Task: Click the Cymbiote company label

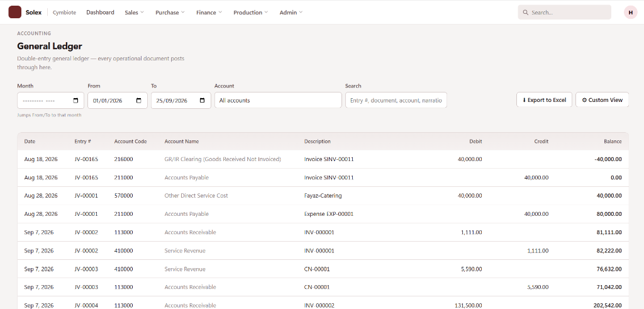Action: coord(65,13)
